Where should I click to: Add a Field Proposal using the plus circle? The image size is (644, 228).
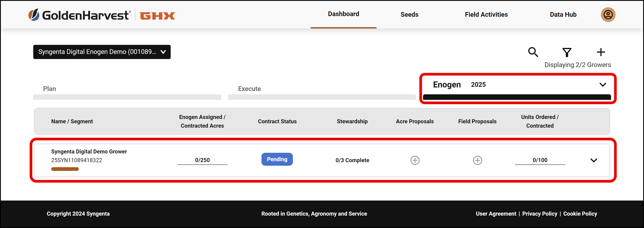[477, 160]
